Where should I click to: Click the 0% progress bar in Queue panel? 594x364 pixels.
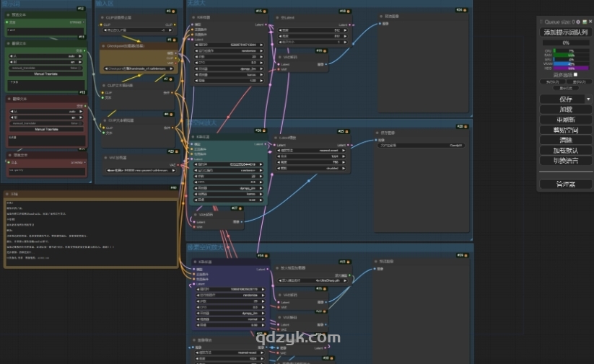pos(565,43)
